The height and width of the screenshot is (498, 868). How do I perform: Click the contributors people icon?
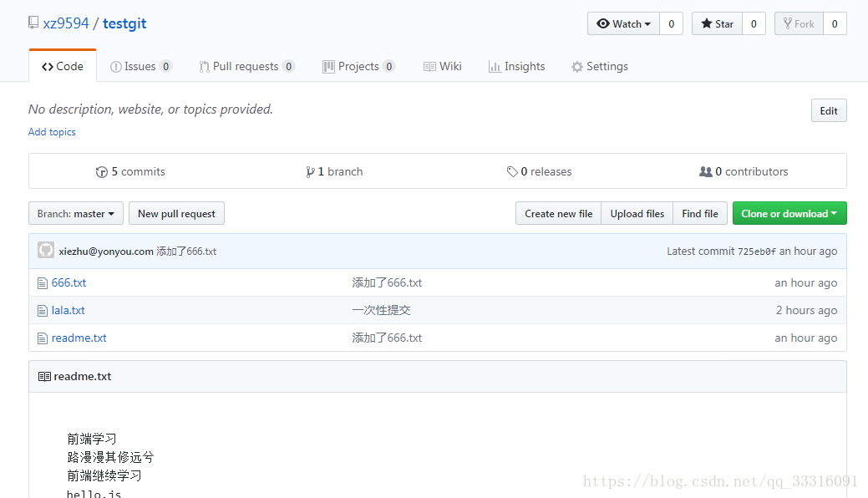click(706, 172)
